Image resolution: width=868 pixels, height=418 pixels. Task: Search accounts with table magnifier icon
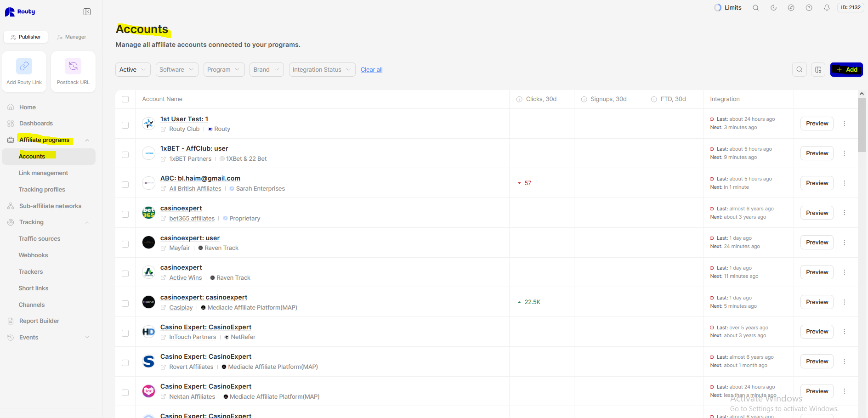click(x=800, y=69)
